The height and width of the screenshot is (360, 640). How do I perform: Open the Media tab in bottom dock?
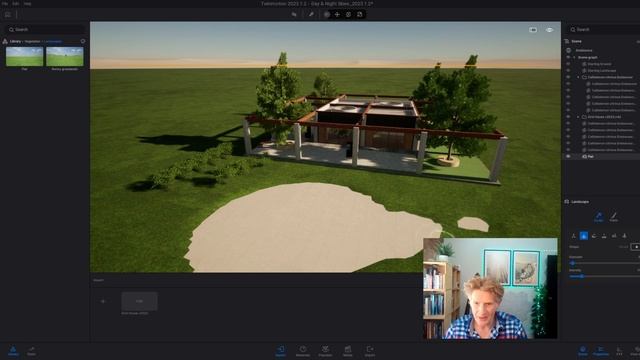point(348,351)
